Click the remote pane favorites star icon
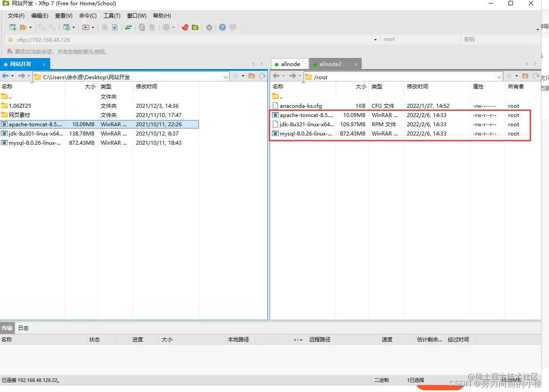The height and width of the screenshot is (392, 549). (509, 76)
